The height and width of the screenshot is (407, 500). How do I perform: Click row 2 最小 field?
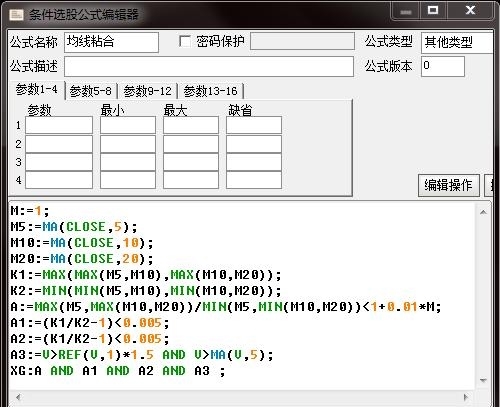pyautogui.click(x=128, y=144)
